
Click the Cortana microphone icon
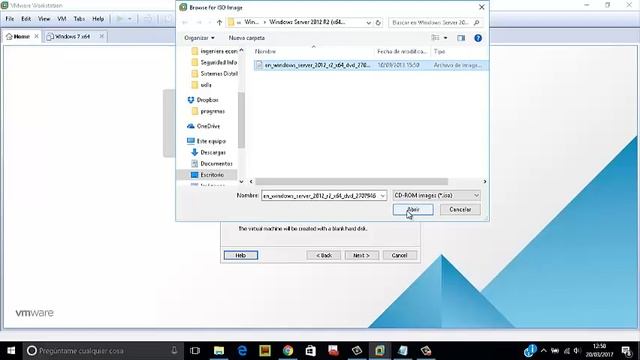point(174,350)
